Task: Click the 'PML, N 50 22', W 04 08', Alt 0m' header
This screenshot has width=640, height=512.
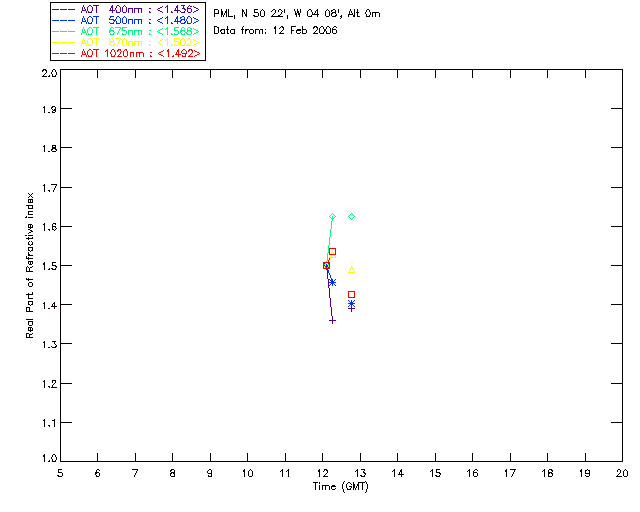Action: pos(297,13)
